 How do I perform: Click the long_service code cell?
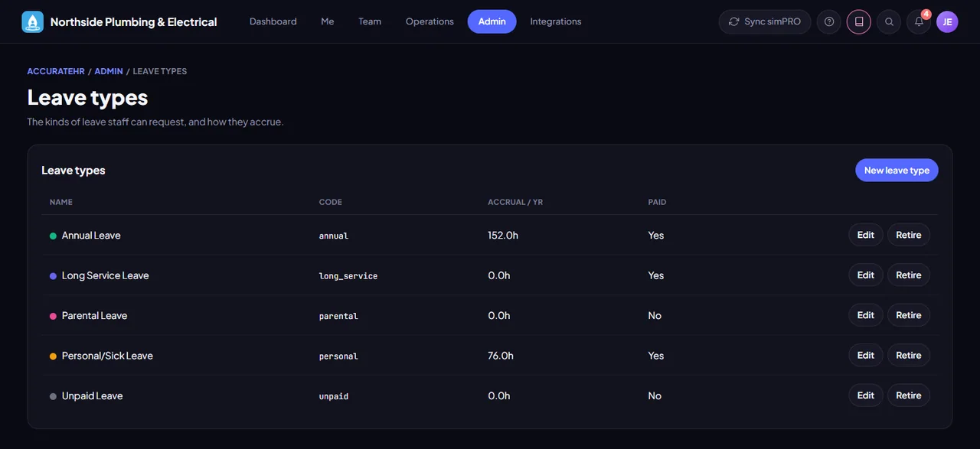click(348, 276)
